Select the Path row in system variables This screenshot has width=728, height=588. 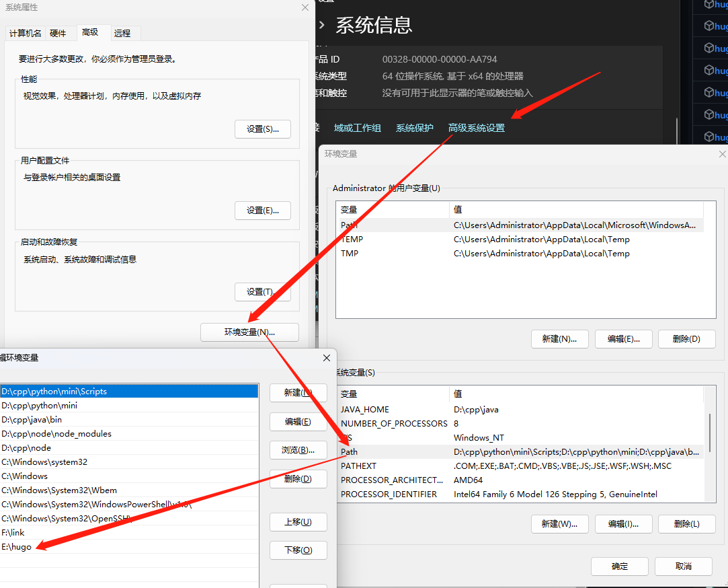coord(518,452)
